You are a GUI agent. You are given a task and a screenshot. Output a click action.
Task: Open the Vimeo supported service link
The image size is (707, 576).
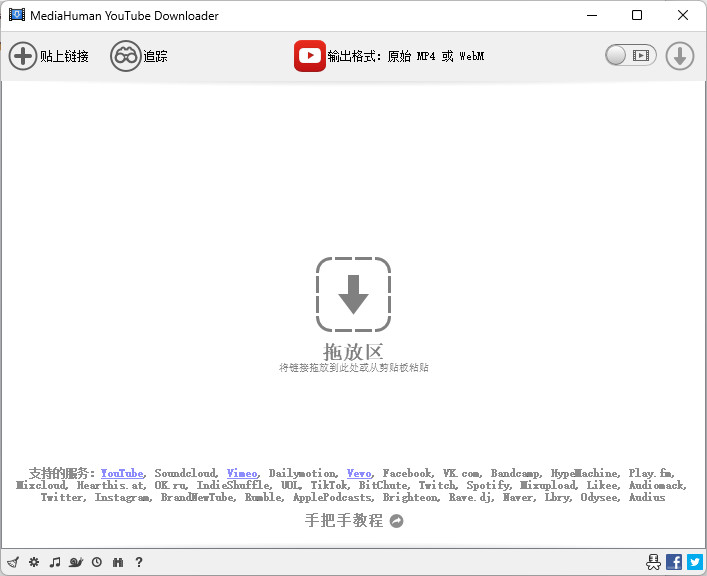point(242,473)
